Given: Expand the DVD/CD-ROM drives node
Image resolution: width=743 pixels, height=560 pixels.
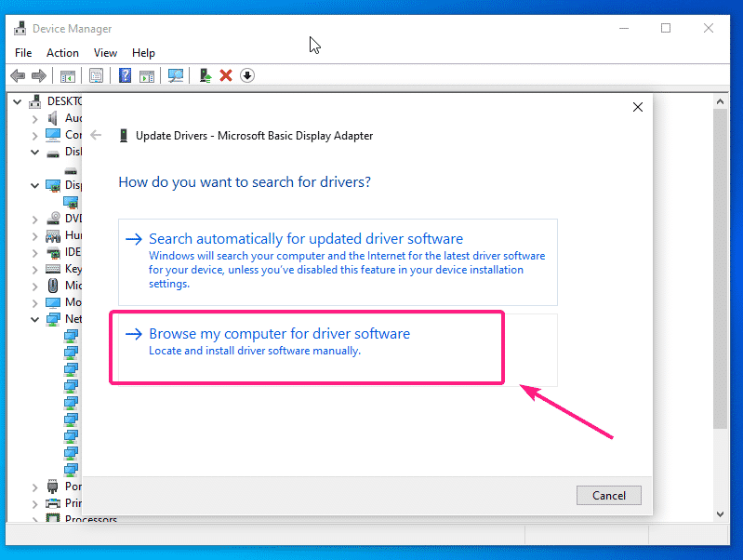Looking at the screenshot, I should pyautogui.click(x=34, y=220).
